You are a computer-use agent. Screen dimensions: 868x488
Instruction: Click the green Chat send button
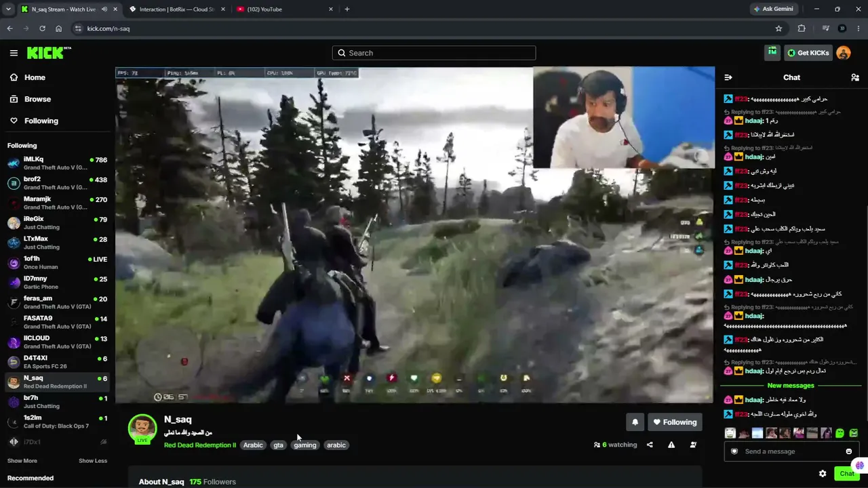pyautogui.click(x=847, y=474)
